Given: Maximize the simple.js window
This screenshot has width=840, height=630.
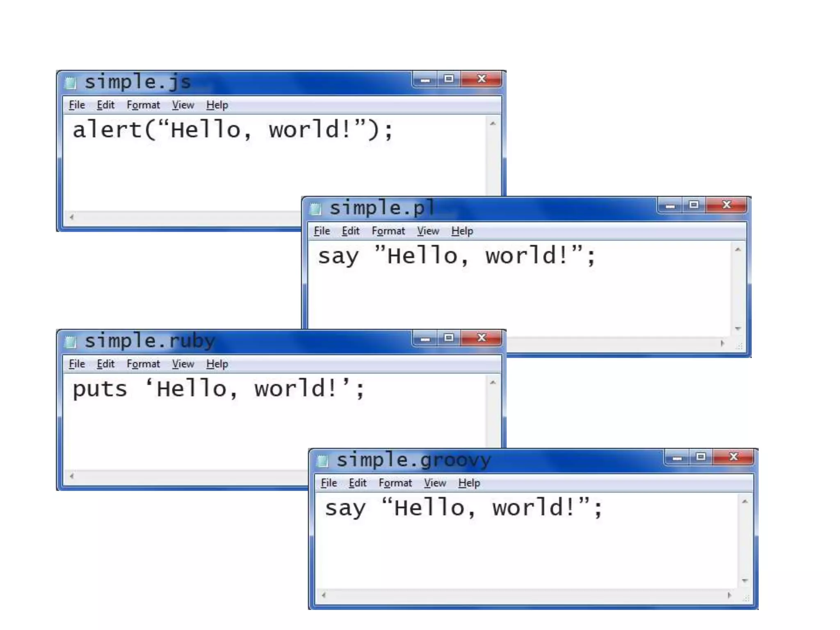Looking at the screenshot, I should pyautogui.click(x=449, y=79).
